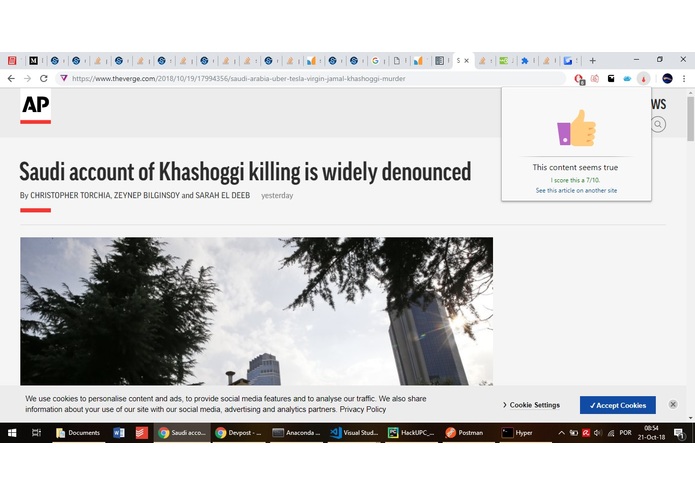Screen dimensions: 695x494
Task: Click the 'yesterday' timestamp
Action: coord(277,195)
